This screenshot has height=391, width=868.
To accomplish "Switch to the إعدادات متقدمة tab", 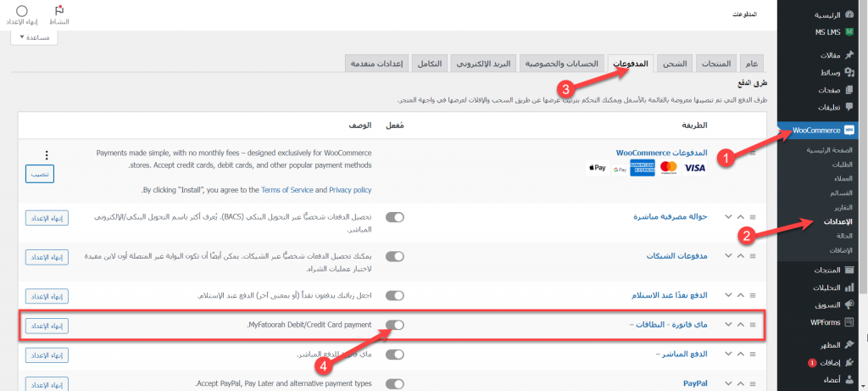I will click(x=377, y=64).
